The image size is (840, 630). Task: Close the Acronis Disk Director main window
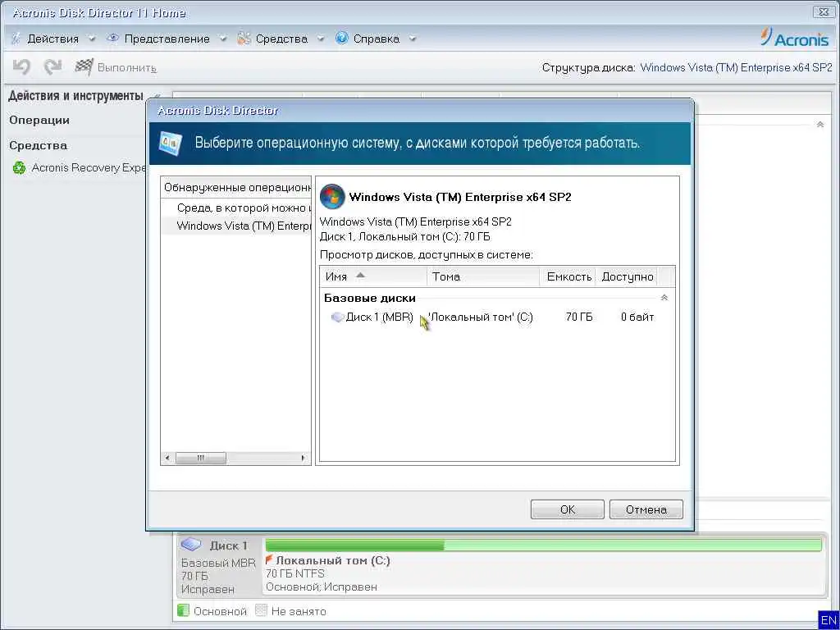(823, 11)
